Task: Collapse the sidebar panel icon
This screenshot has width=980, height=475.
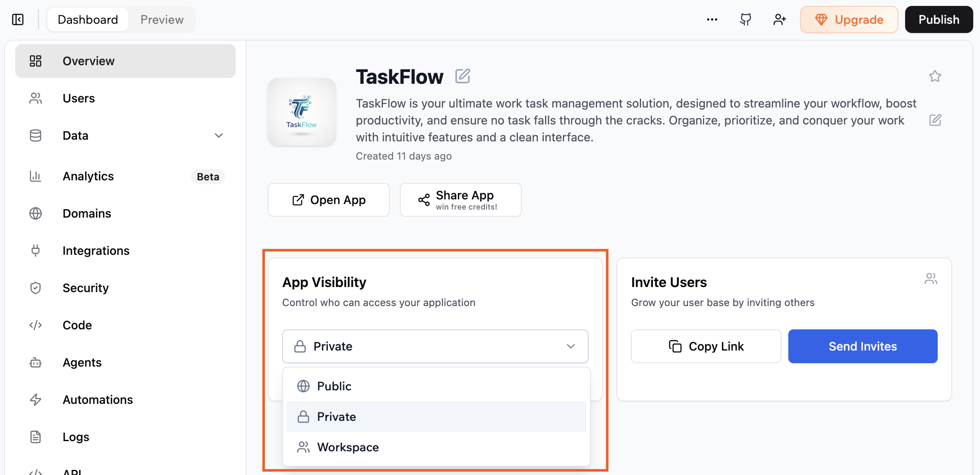Action: pos(18,19)
